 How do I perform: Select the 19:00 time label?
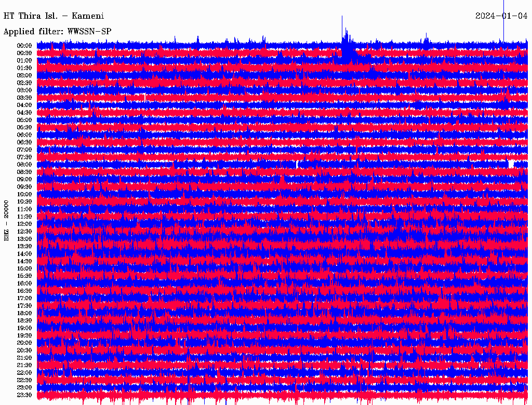(x=24, y=328)
